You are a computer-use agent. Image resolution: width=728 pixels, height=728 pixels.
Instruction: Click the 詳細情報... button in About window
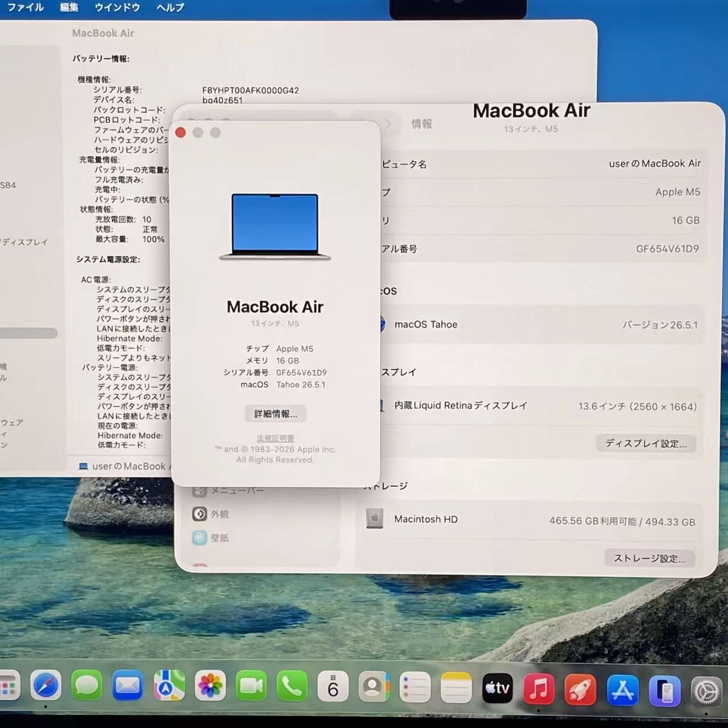point(276,414)
